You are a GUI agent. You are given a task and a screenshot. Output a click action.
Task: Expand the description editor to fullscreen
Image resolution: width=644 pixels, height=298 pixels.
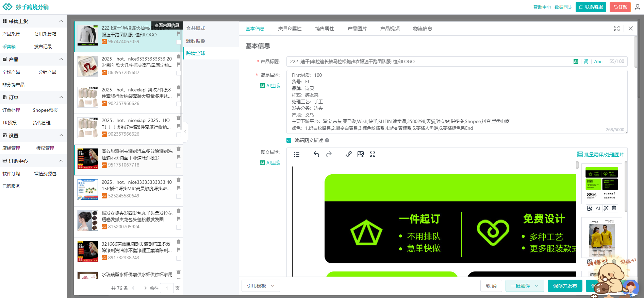click(x=373, y=154)
